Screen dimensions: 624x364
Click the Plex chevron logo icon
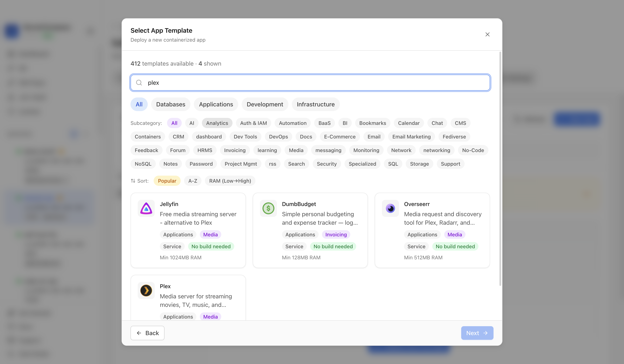(146, 291)
